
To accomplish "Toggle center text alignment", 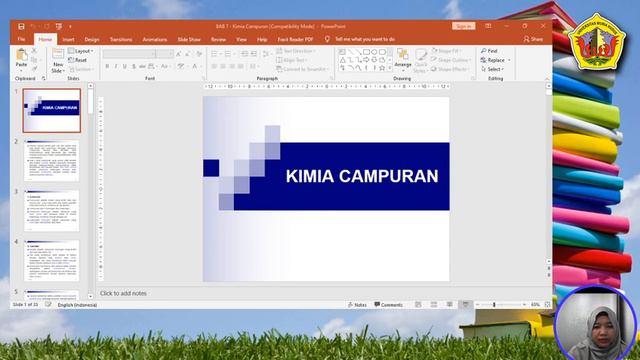I will point(223,66).
